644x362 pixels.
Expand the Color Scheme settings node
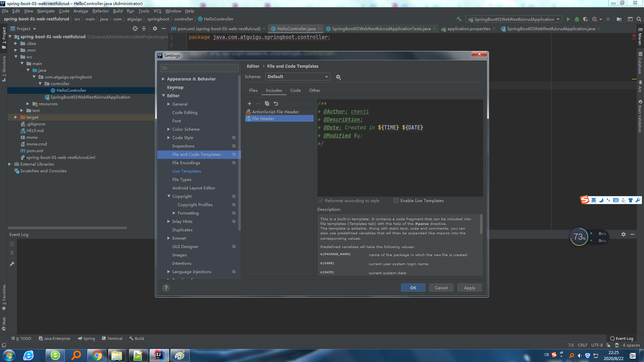169,129
